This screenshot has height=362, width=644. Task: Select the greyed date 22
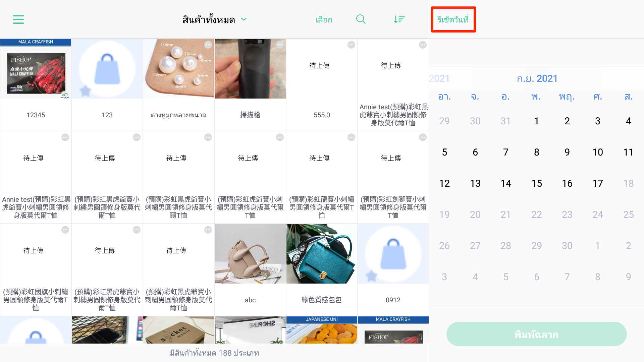(x=536, y=215)
